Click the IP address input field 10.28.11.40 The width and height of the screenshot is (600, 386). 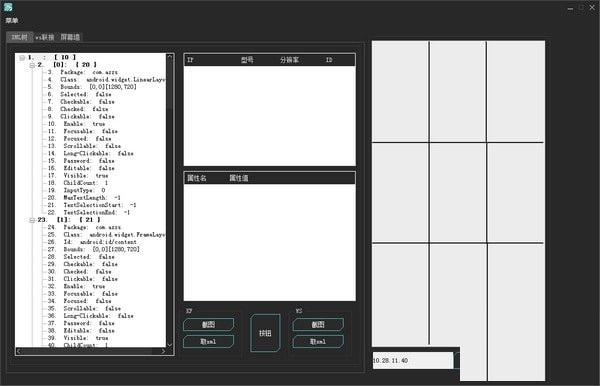tap(412, 360)
